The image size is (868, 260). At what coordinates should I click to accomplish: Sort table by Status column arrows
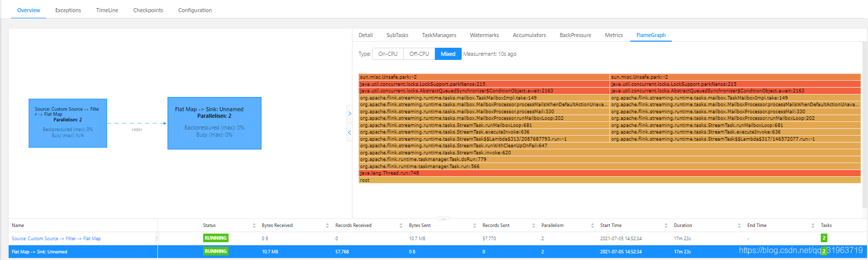(x=254, y=225)
